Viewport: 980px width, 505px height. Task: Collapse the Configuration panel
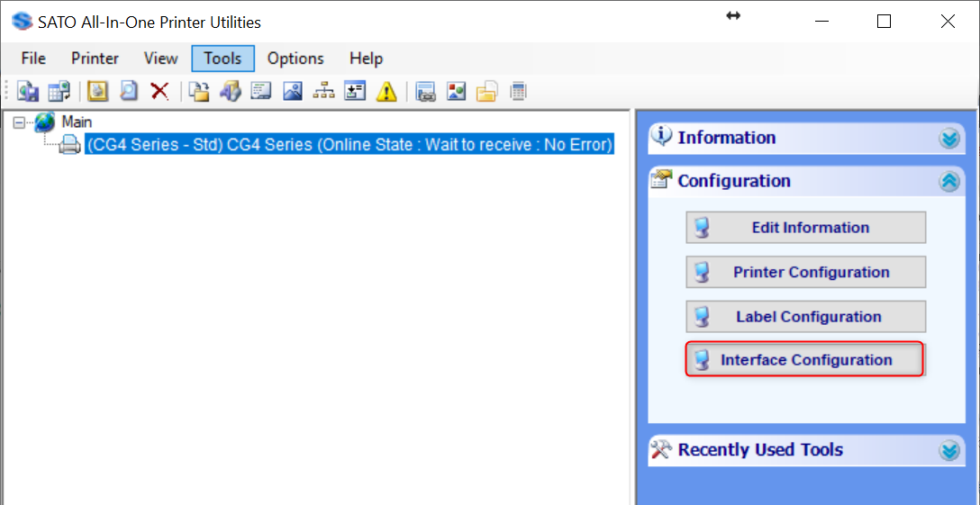(x=949, y=181)
